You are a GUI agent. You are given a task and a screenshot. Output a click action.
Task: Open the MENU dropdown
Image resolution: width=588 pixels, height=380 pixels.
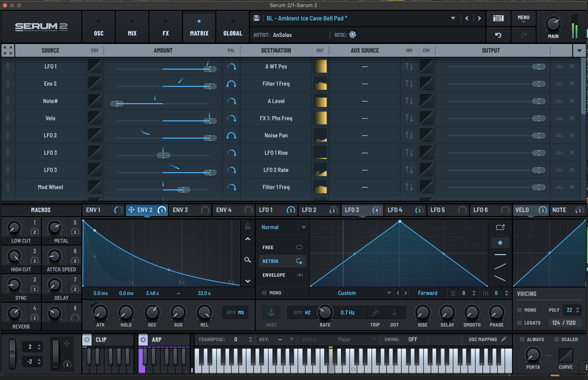[x=523, y=19]
